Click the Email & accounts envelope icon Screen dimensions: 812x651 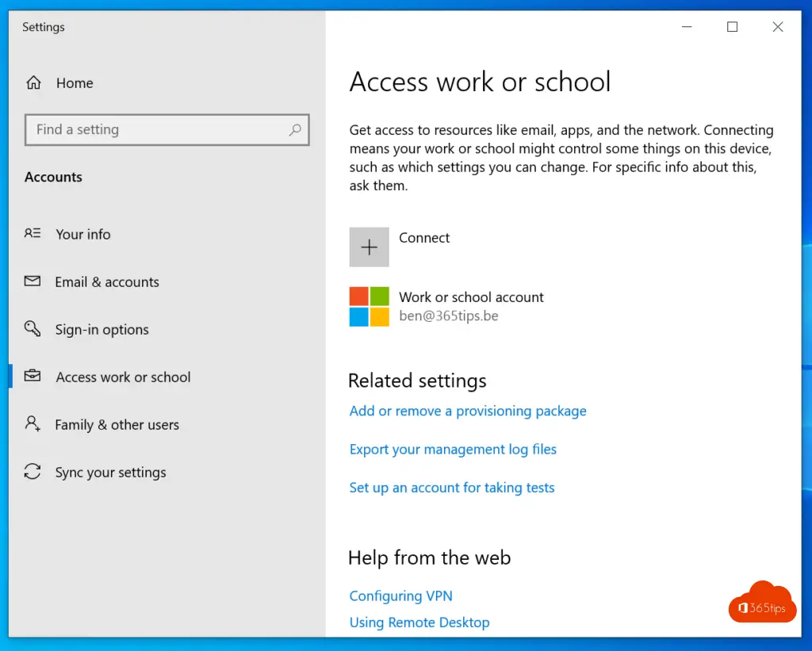click(x=32, y=281)
